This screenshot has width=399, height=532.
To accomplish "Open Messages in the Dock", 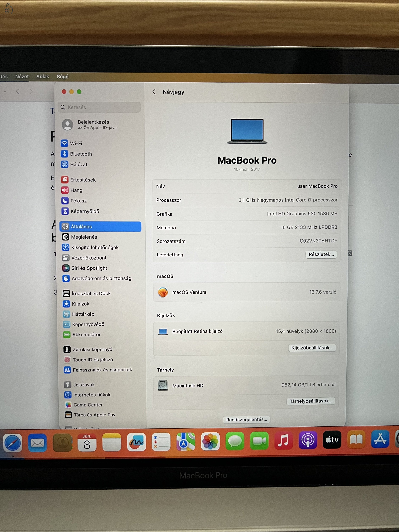I will (x=235, y=441).
